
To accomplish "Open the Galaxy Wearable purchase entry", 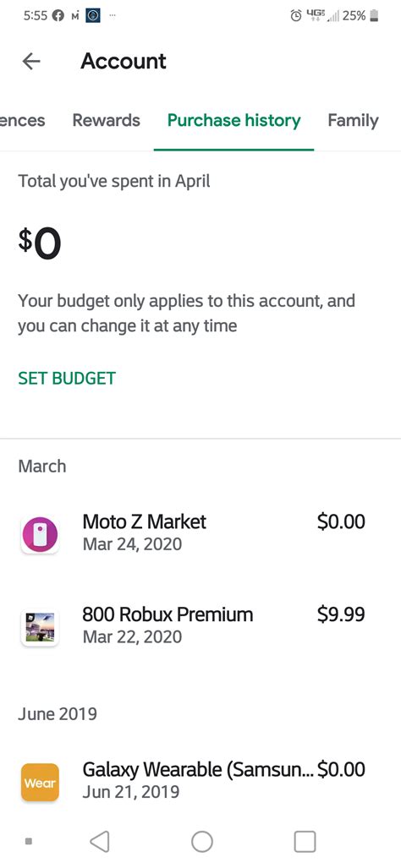I will (200, 780).
